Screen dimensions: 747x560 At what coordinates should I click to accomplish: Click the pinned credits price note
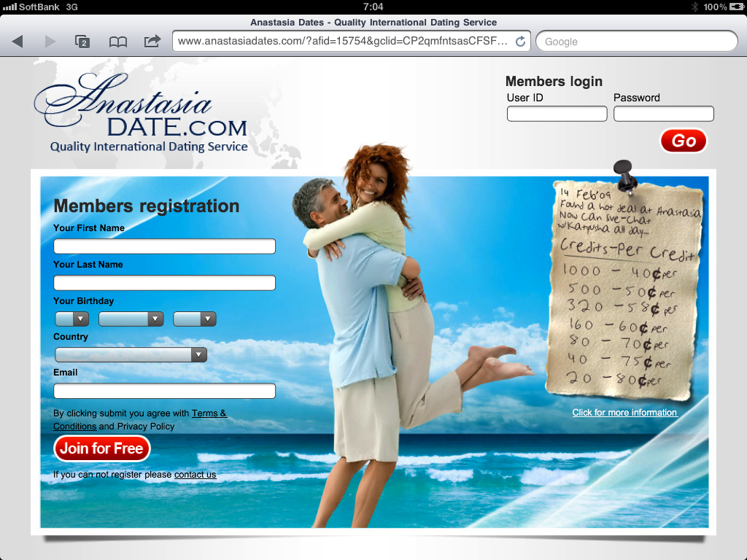624,289
